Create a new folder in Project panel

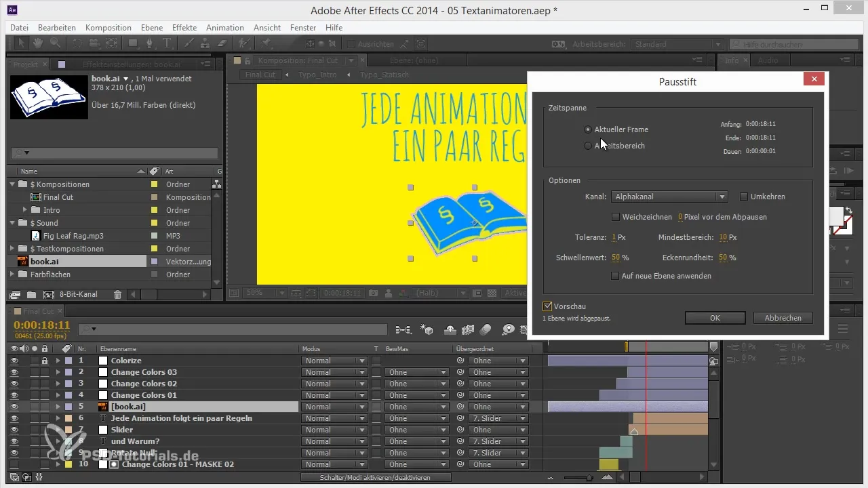pyautogui.click(x=31, y=295)
